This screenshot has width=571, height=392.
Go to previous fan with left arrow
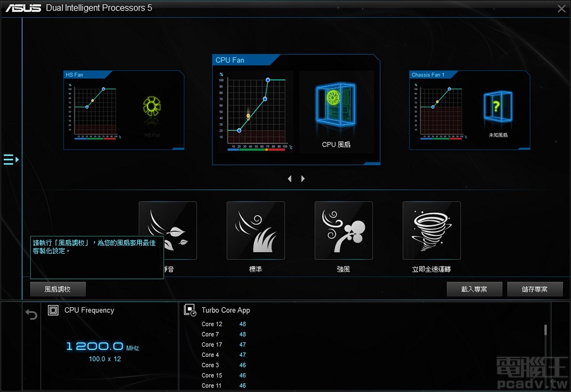click(289, 179)
